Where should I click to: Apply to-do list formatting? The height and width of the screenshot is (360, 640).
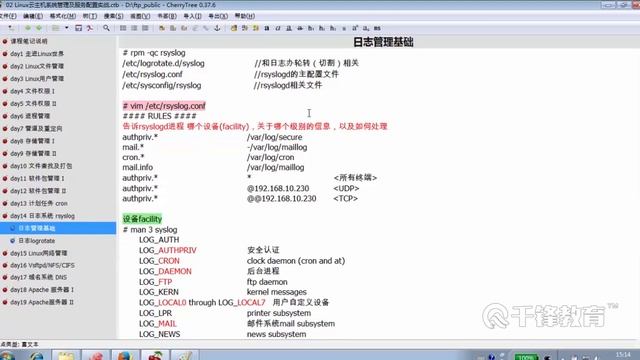click(x=145, y=28)
